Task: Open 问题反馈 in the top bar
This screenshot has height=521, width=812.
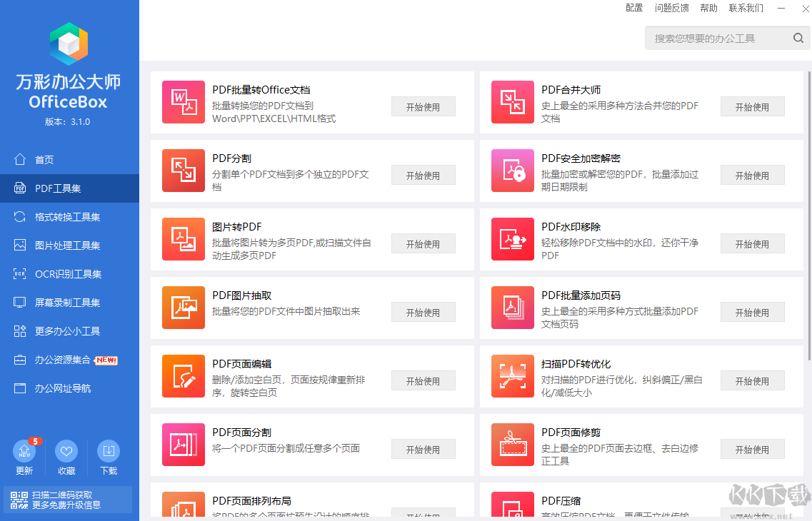Action: 672,8
